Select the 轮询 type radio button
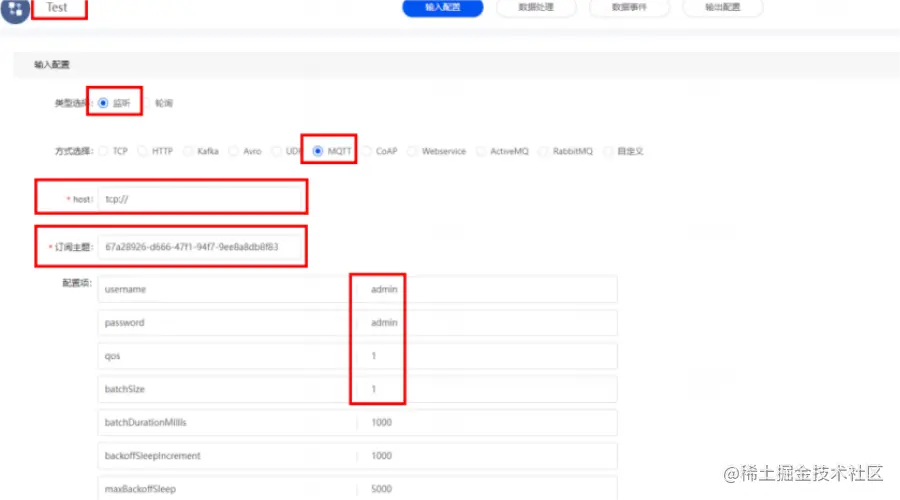Screen dimensions: 900x500 147,103
